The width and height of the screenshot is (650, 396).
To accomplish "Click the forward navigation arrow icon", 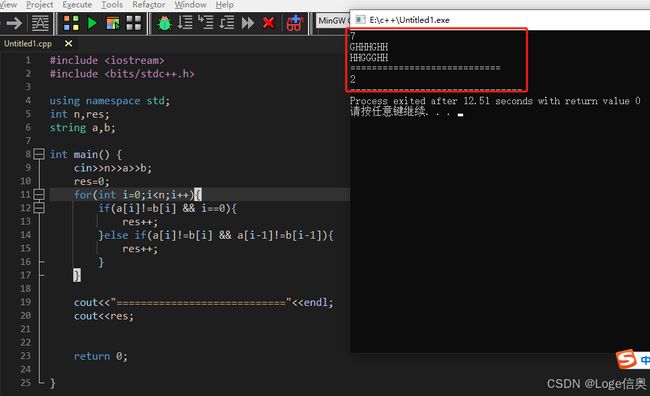I will [15, 23].
